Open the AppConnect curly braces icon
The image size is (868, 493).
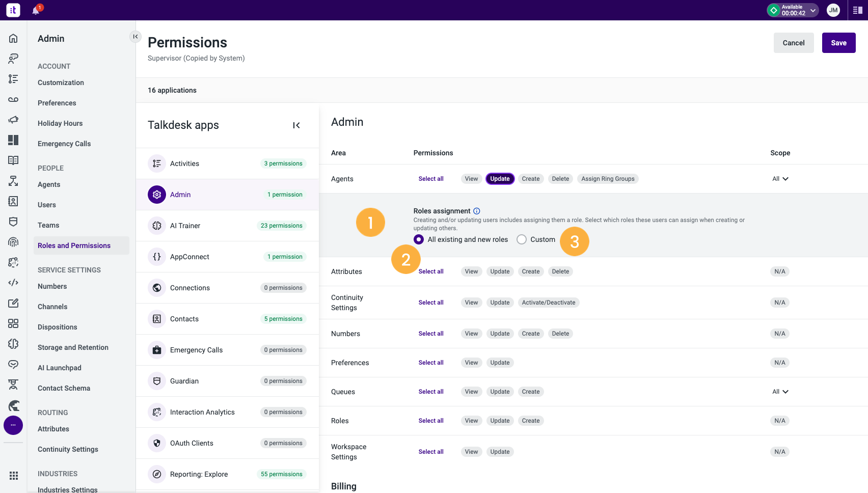[156, 257]
